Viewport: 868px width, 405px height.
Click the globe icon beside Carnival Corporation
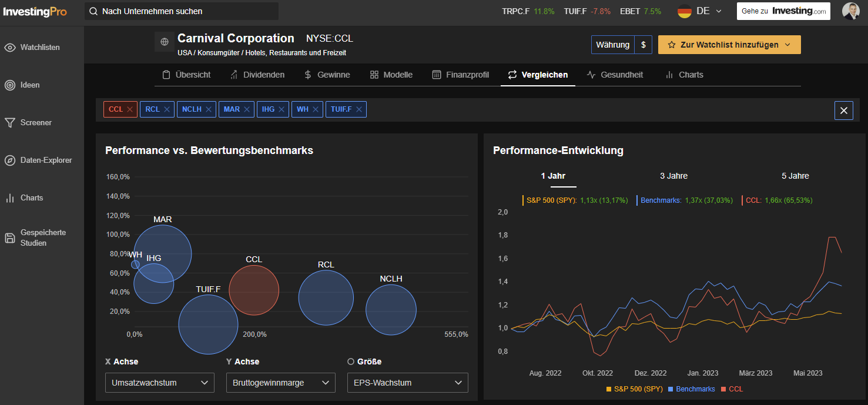tap(165, 42)
